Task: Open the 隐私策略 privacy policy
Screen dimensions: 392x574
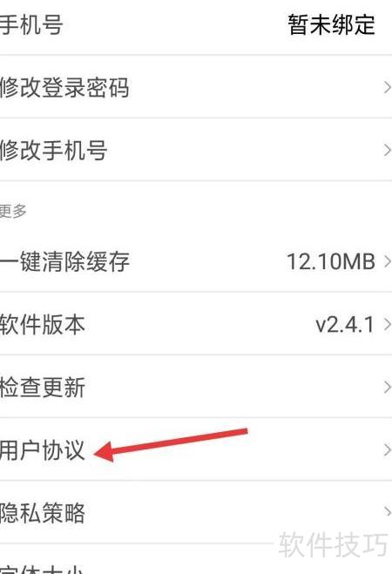Action: 196,512
